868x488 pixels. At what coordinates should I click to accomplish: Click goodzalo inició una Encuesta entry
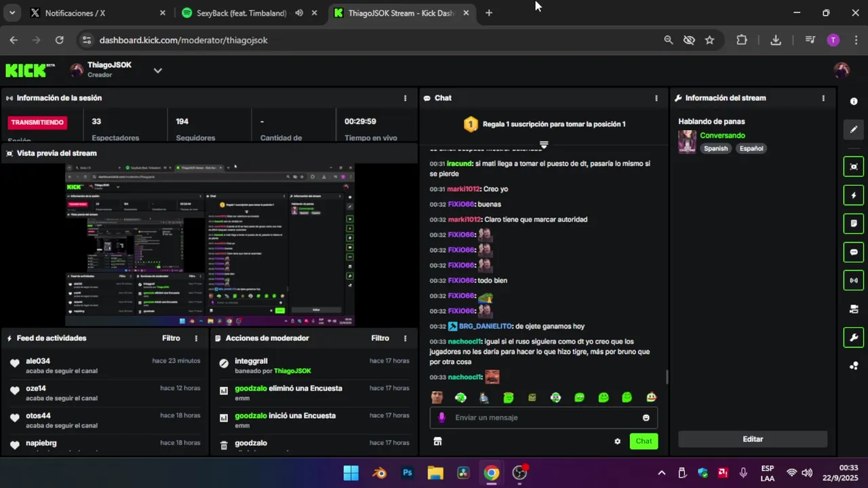pos(315,420)
